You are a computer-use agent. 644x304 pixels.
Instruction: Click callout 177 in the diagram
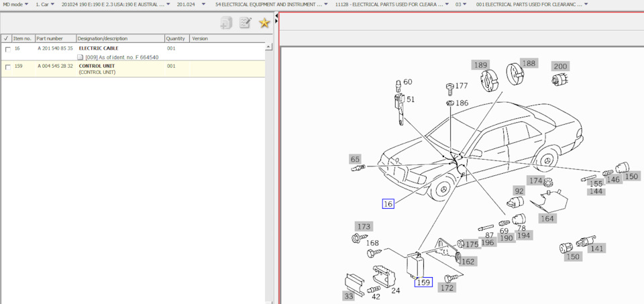[462, 86]
